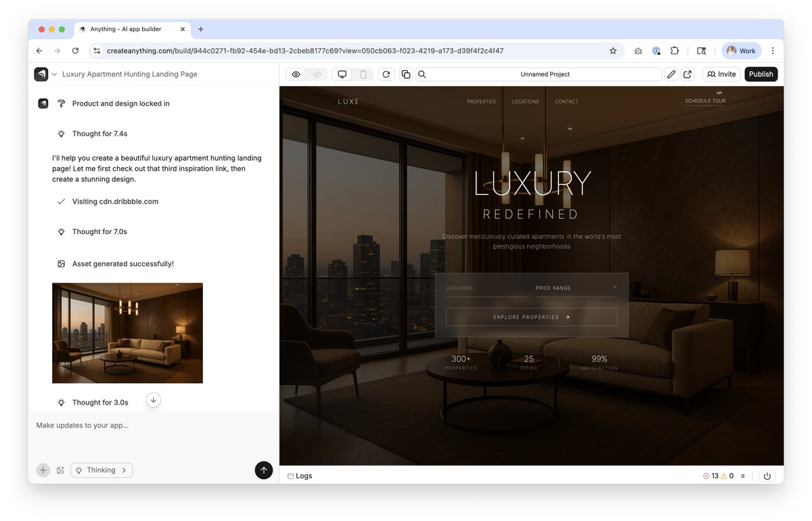
Task: Click the generated apartment image thumbnail
Action: 127,333
